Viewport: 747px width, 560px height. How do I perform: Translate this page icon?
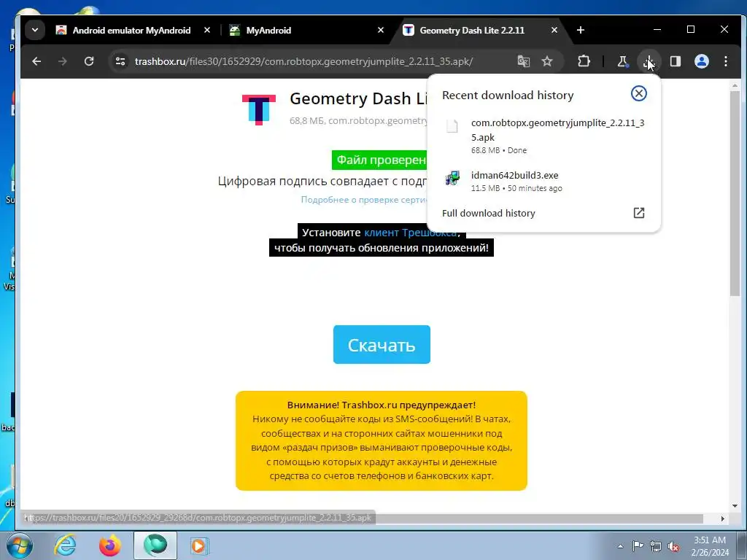[x=523, y=61]
